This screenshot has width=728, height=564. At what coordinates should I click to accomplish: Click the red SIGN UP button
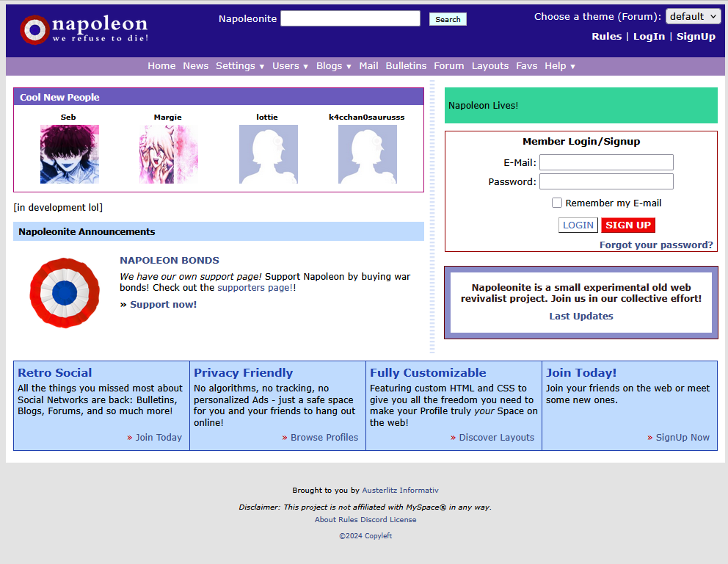pyautogui.click(x=628, y=225)
